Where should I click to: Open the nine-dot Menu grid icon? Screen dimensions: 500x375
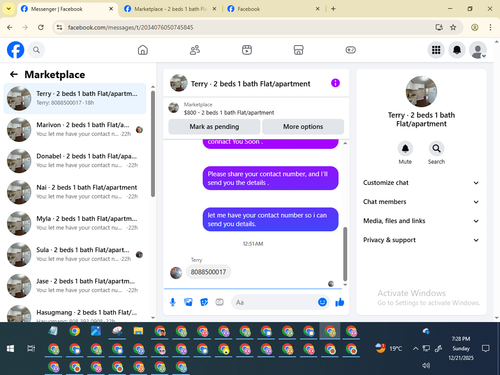(436, 50)
